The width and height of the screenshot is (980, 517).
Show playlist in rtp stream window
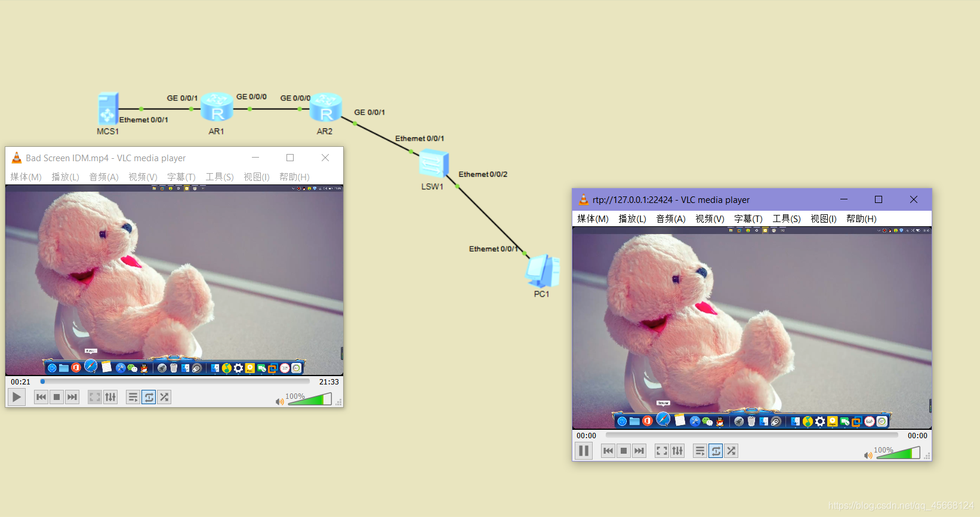click(700, 451)
